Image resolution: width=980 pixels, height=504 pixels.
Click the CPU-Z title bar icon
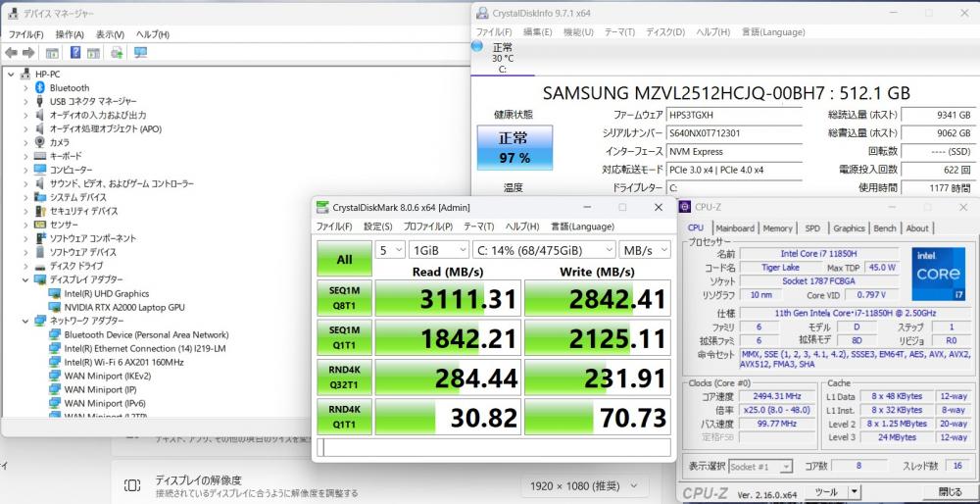coord(685,207)
